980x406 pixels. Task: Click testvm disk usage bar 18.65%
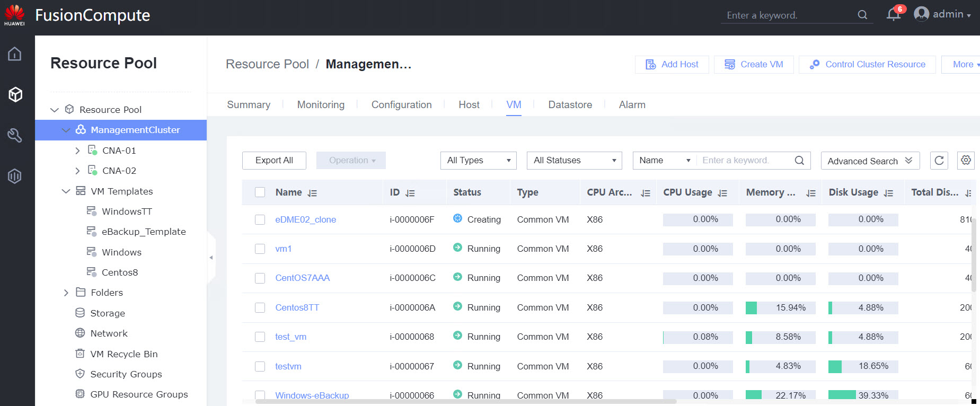coord(863,366)
